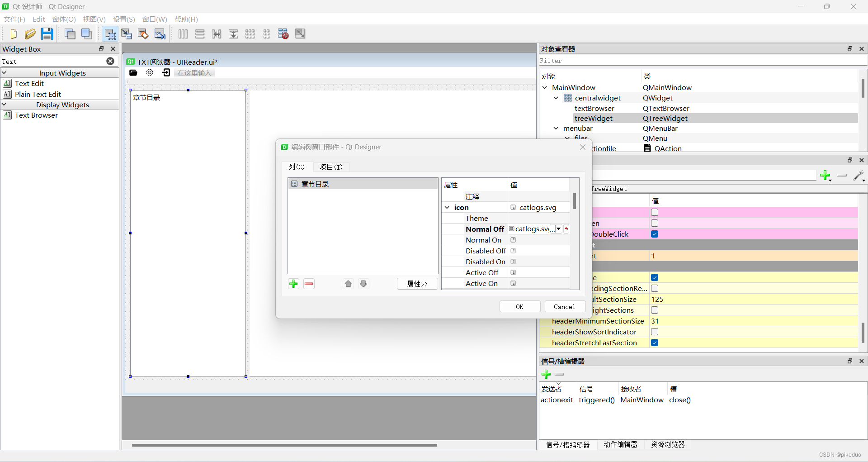868x462 pixels.
Task: Apply Lay Out in a Form Layout icon
Action: 267,34
